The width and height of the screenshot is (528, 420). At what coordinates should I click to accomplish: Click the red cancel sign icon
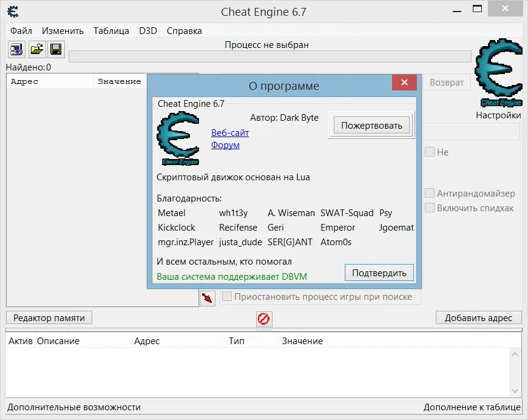pyautogui.click(x=263, y=319)
